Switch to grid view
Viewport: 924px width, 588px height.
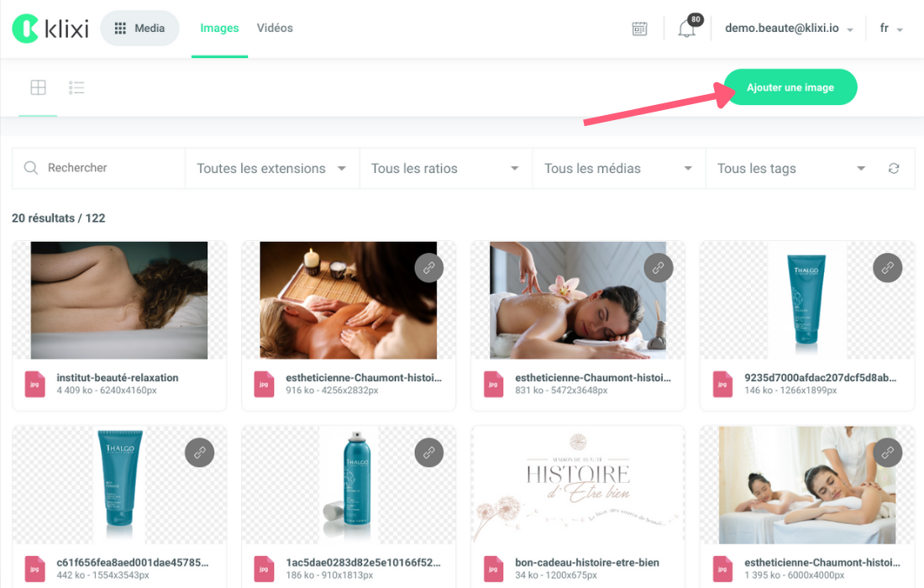click(x=38, y=87)
